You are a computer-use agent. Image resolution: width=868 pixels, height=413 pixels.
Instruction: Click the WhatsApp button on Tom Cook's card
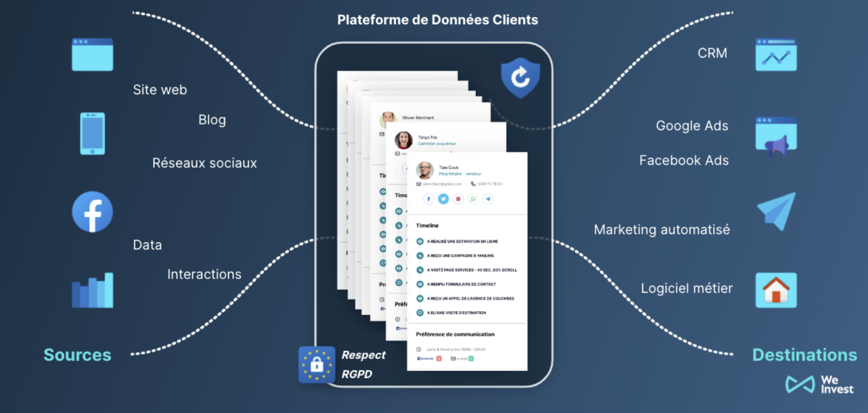tap(473, 199)
